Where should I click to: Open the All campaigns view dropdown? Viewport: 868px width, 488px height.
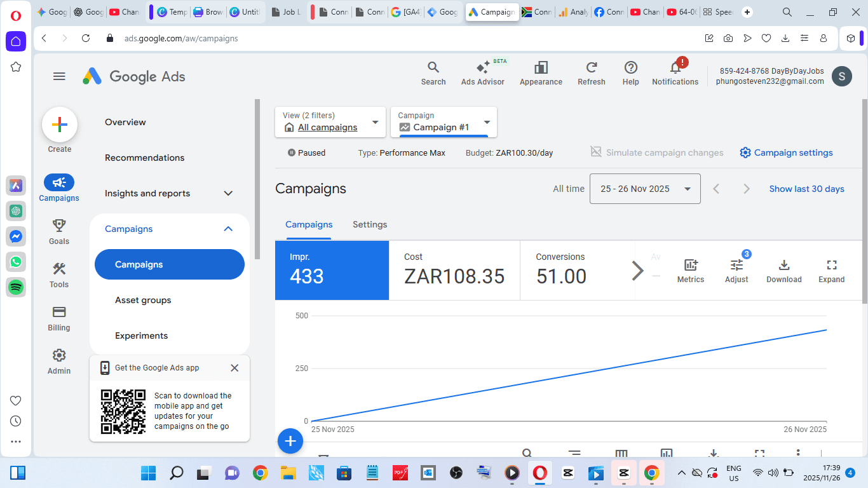[330, 122]
